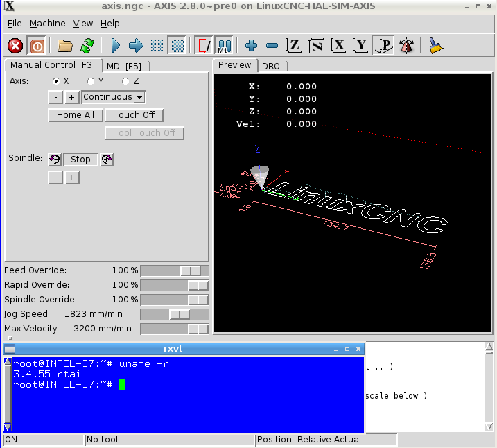
Task: Select Z axis radio button
Action: coord(125,81)
